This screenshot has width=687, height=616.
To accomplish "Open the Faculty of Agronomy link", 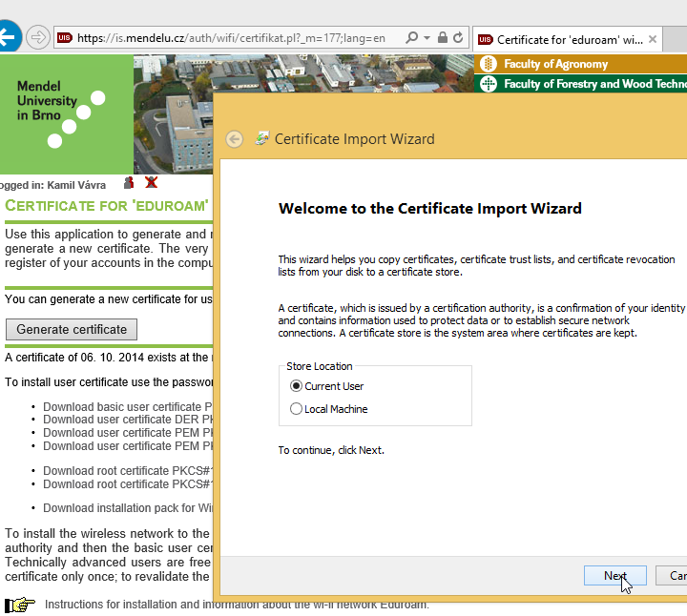I will click(x=555, y=64).
